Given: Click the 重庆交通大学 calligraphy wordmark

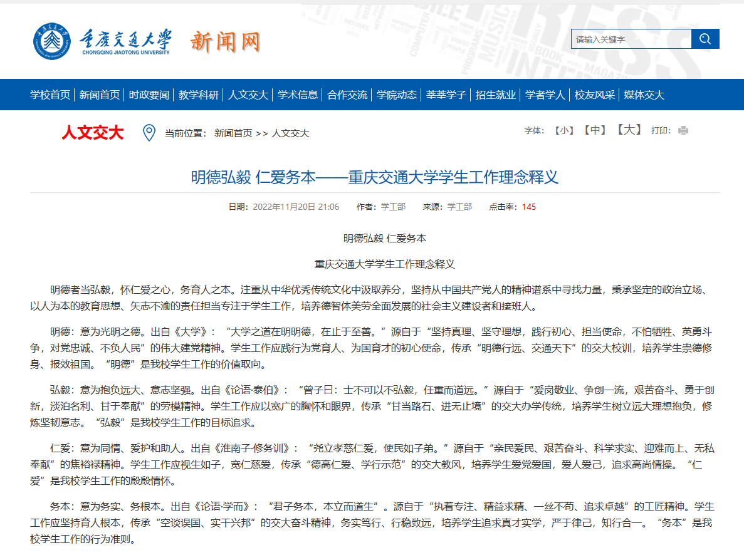Looking at the screenshot, I should [x=126, y=40].
